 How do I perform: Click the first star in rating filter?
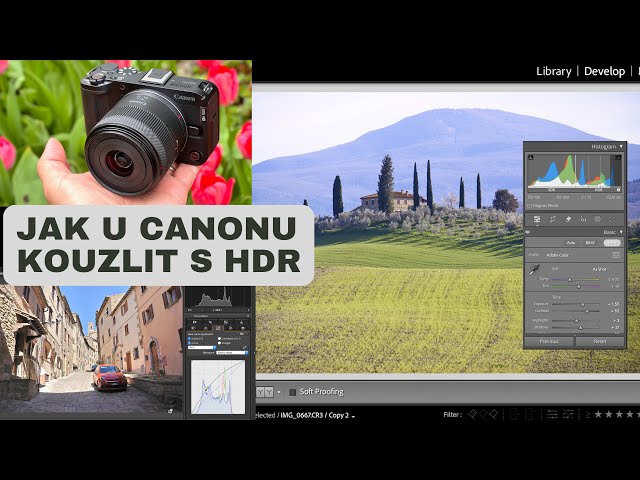tap(598, 415)
